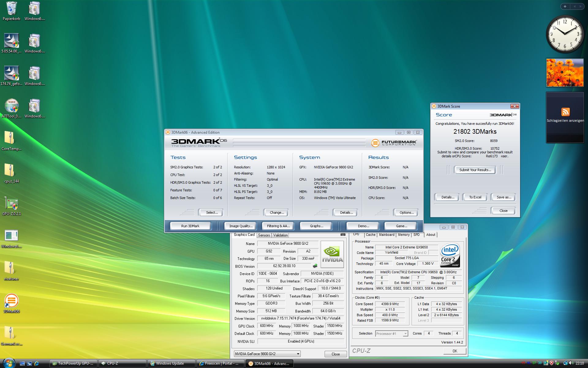Switch to Windows Update taskbar button
588x368 pixels.
tap(171, 363)
